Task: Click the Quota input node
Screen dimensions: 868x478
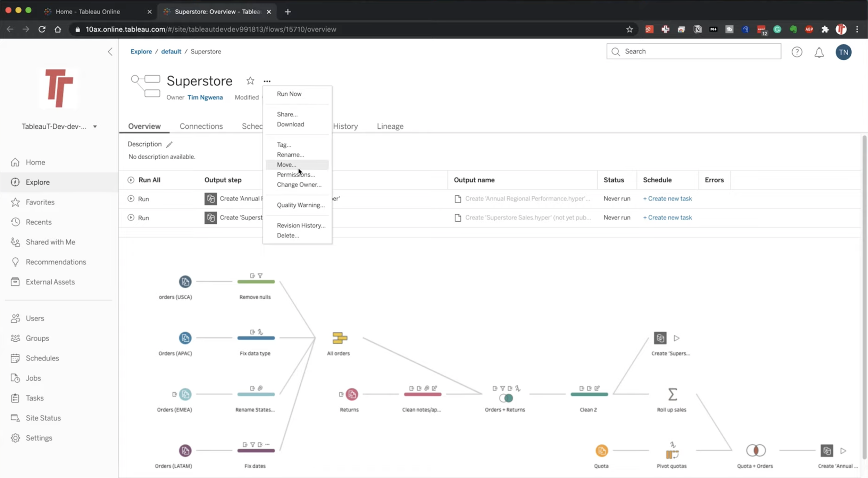Action: pos(602,451)
